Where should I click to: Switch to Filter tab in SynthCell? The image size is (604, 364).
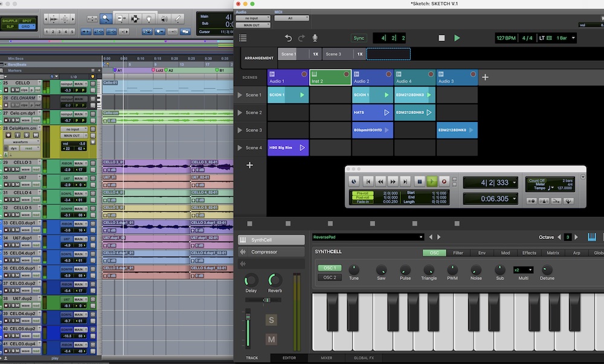(x=458, y=253)
